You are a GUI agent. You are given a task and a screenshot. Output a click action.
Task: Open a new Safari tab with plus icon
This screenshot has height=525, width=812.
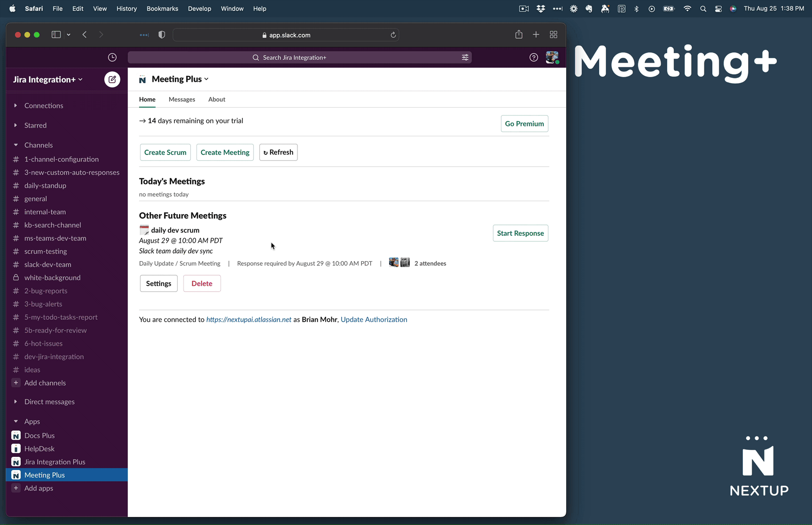pos(536,35)
